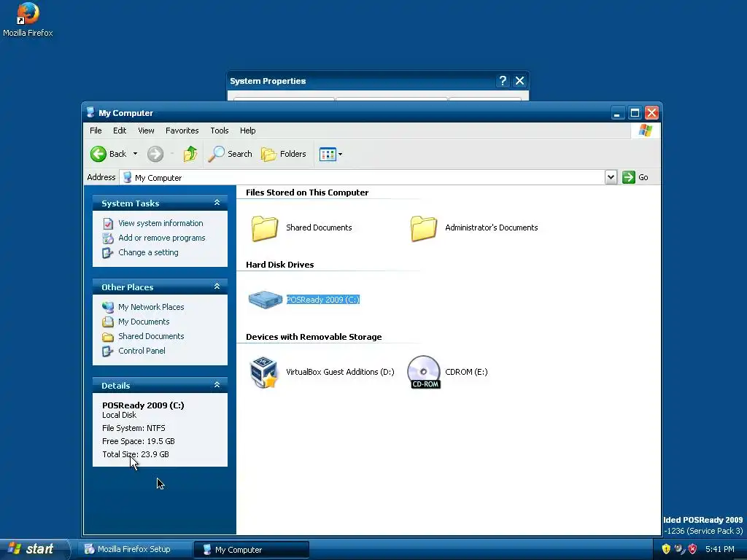Open the Address bar dropdown list
The height and width of the screenshot is (560, 747).
611,177
